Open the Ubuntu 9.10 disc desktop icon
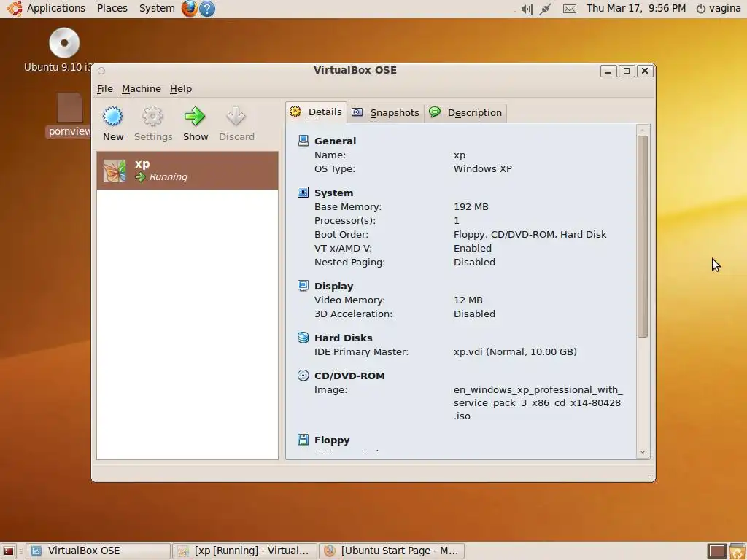The height and width of the screenshot is (560, 747). point(64,43)
